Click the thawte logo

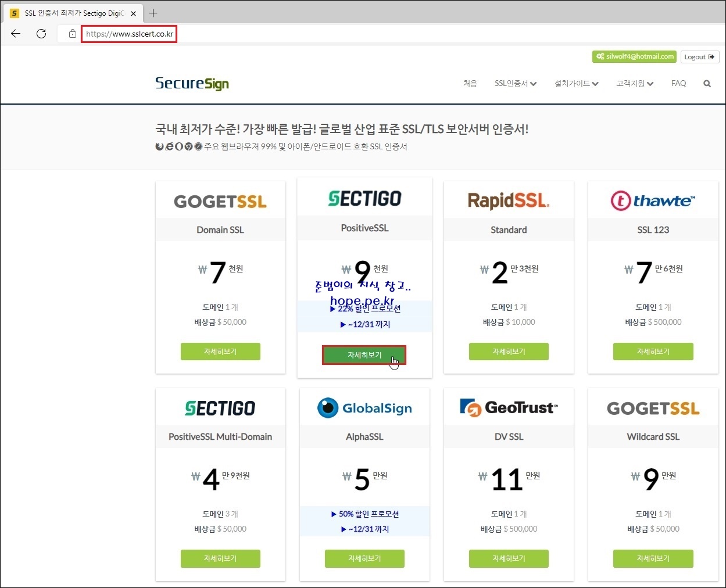point(653,201)
